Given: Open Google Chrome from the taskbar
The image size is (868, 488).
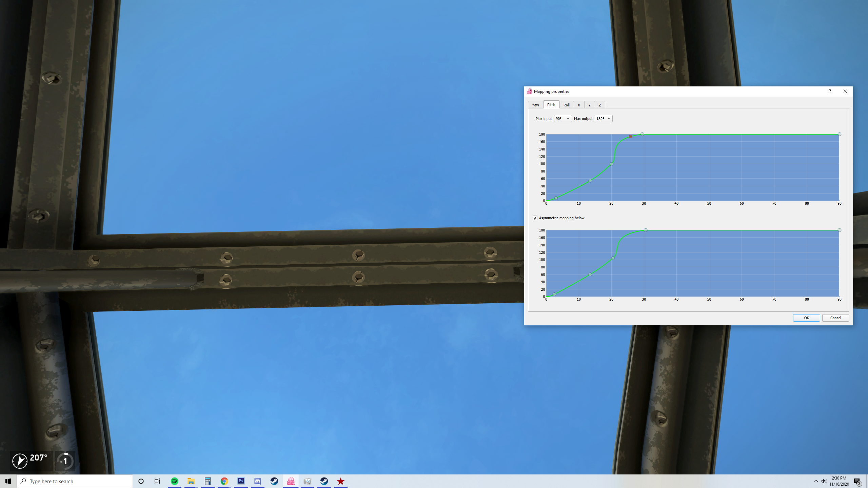Looking at the screenshot, I should click(x=224, y=481).
